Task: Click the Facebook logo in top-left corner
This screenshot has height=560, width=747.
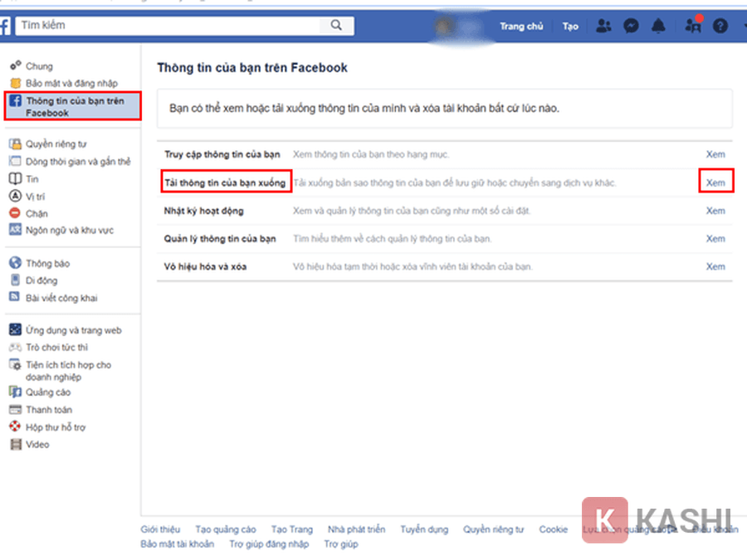Action: click(x=5, y=26)
